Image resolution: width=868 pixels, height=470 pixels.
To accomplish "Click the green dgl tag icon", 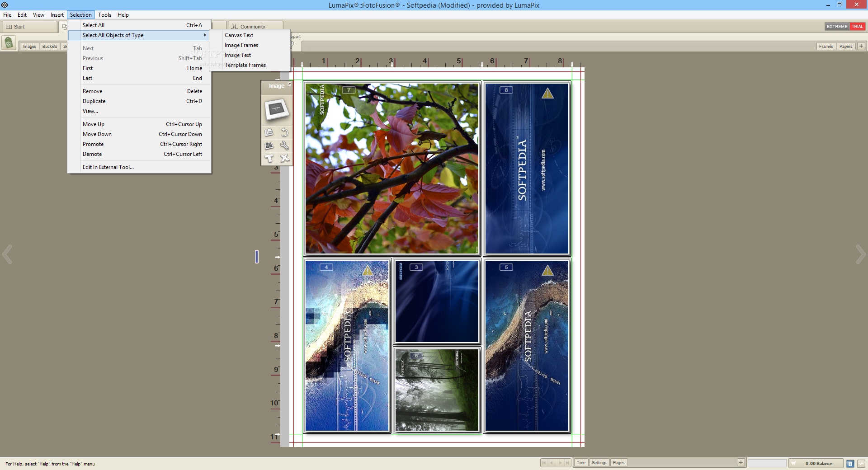I will pyautogui.click(x=9, y=43).
